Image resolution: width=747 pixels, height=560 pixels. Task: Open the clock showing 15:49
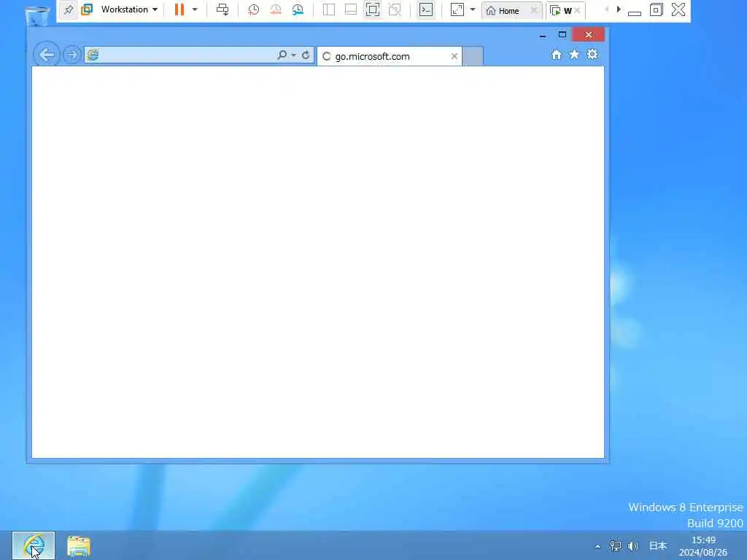[x=703, y=546]
